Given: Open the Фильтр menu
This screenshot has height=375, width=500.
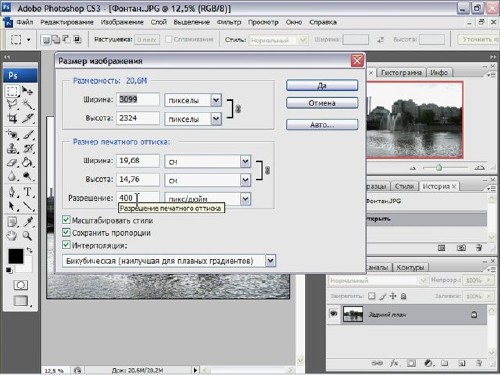Looking at the screenshot, I should [x=229, y=22].
